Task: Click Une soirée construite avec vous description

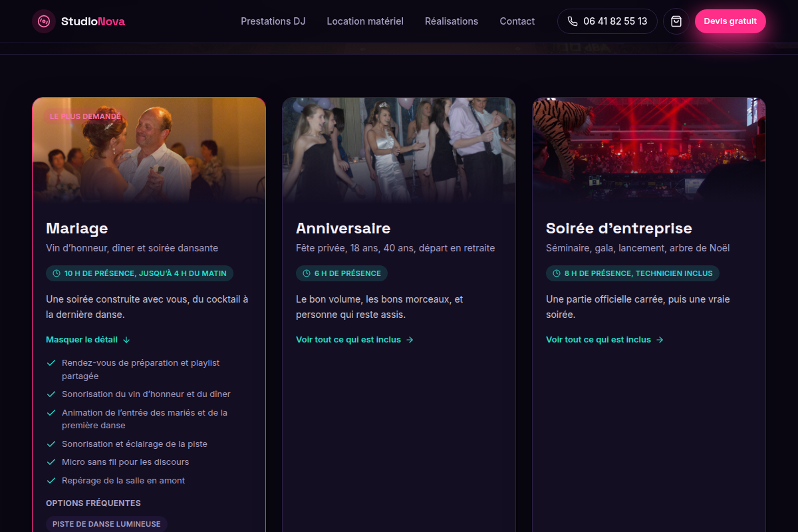Action: pyautogui.click(x=147, y=307)
